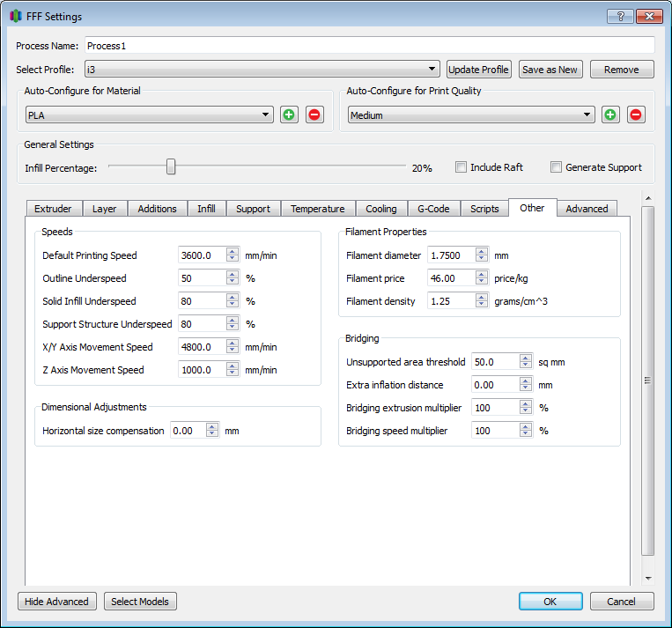This screenshot has height=628, width=672.
Task: Open the Additions tab
Action: point(158,209)
